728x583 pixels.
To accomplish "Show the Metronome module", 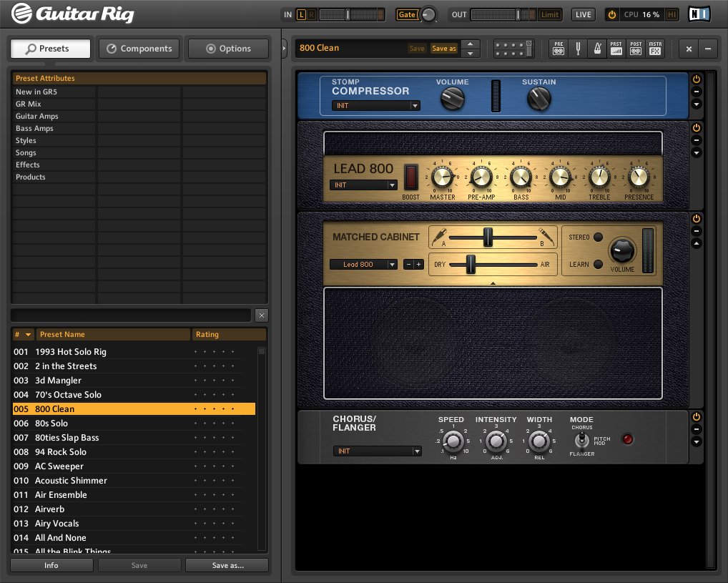I will coord(597,49).
